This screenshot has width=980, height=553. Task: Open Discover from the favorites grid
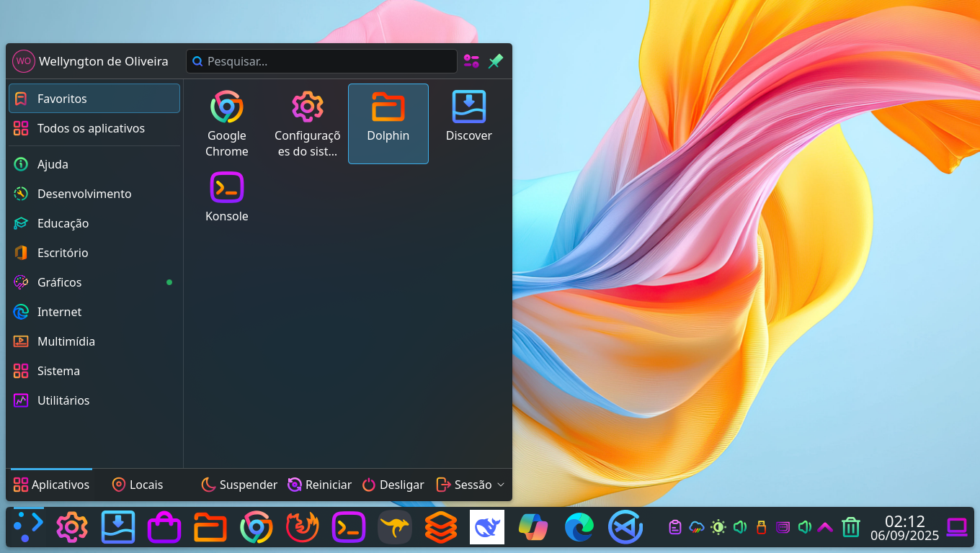(x=468, y=115)
